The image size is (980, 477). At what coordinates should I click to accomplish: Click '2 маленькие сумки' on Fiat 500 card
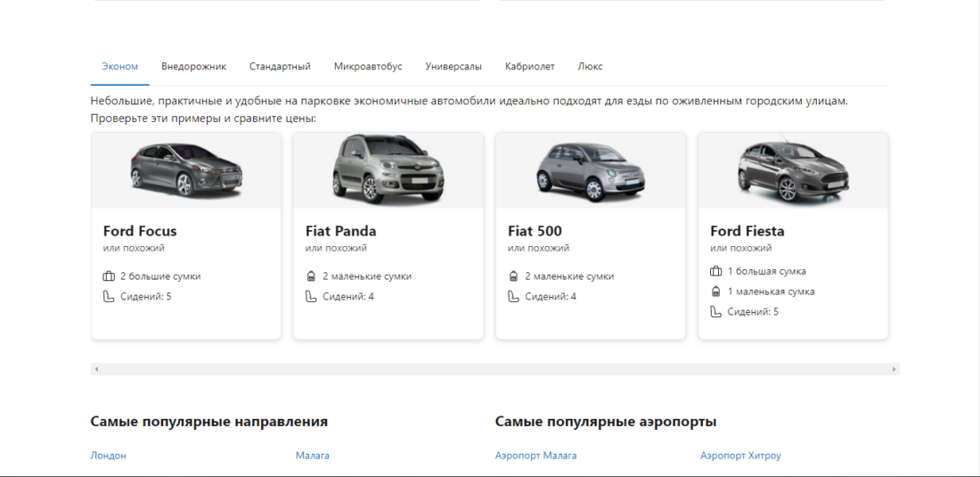click(569, 276)
